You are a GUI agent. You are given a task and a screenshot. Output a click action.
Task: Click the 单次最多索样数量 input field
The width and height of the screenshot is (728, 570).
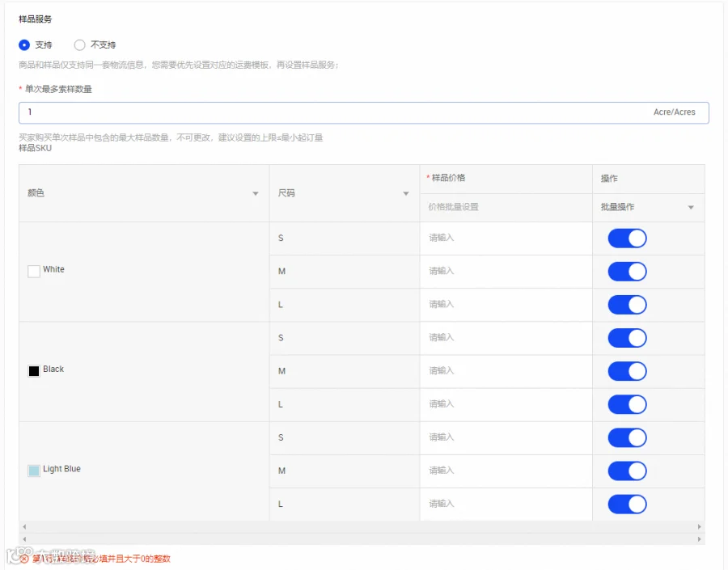[x=363, y=113]
